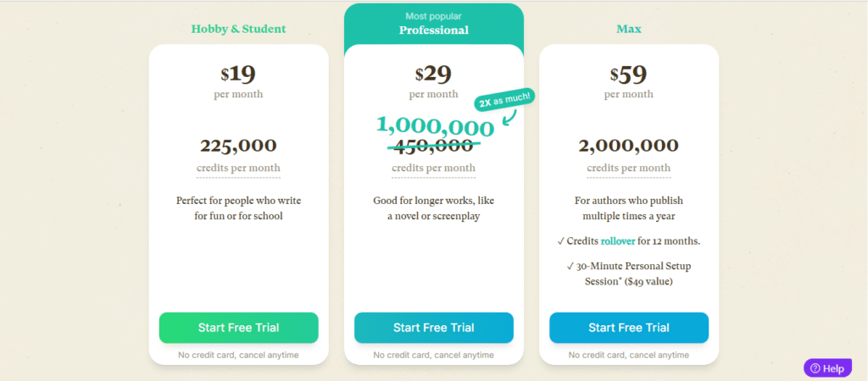Screen dimensions: 868x381
Task: Start free trial for Hobby & Student plan
Action: pyautogui.click(x=238, y=328)
